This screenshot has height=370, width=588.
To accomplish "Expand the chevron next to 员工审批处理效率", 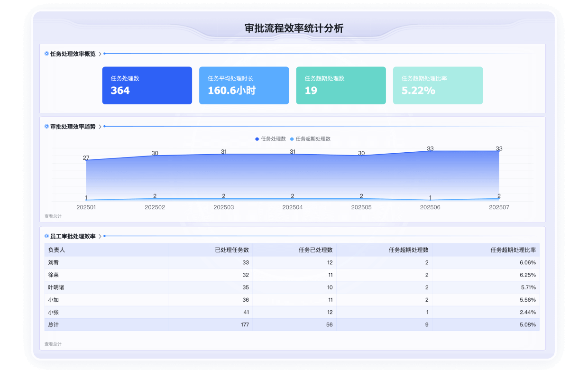I will pos(100,236).
